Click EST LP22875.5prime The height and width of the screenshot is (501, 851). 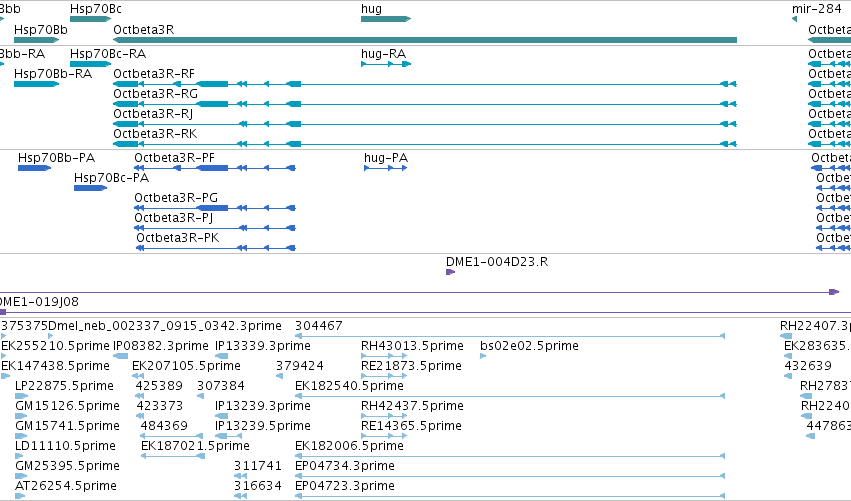click(x=65, y=386)
